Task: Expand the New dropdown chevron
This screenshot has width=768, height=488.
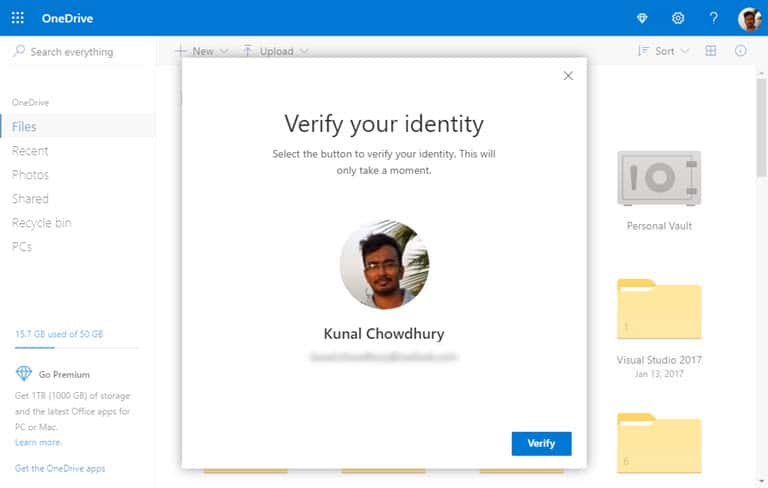Action: tap(224, 51)
